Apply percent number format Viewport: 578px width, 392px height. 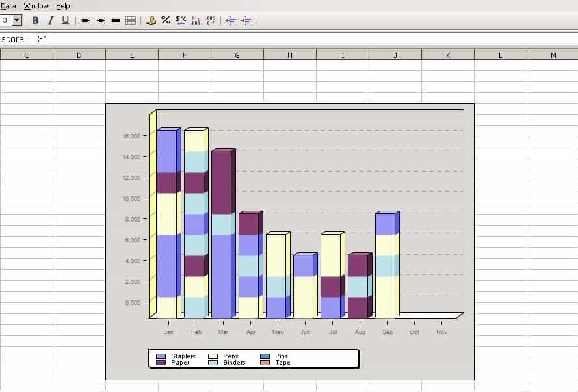coord(166,20)
